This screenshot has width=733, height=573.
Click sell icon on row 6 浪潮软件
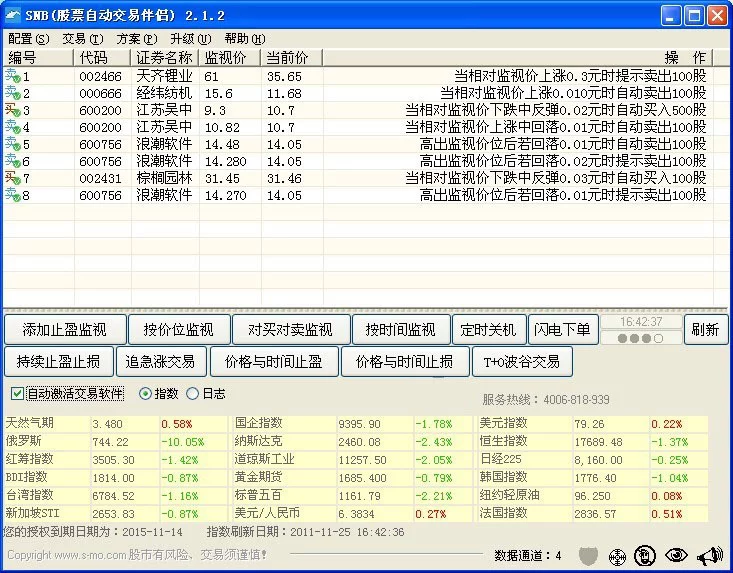[13, 161]
